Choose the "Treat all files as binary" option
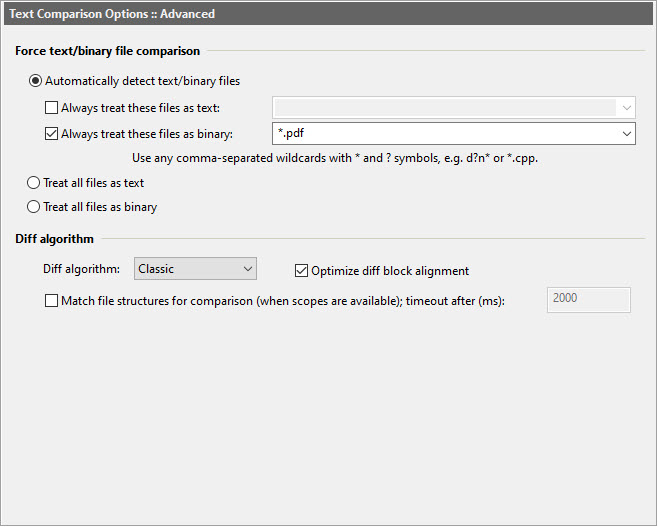This screenshot has width=658, height=527. 35,207
